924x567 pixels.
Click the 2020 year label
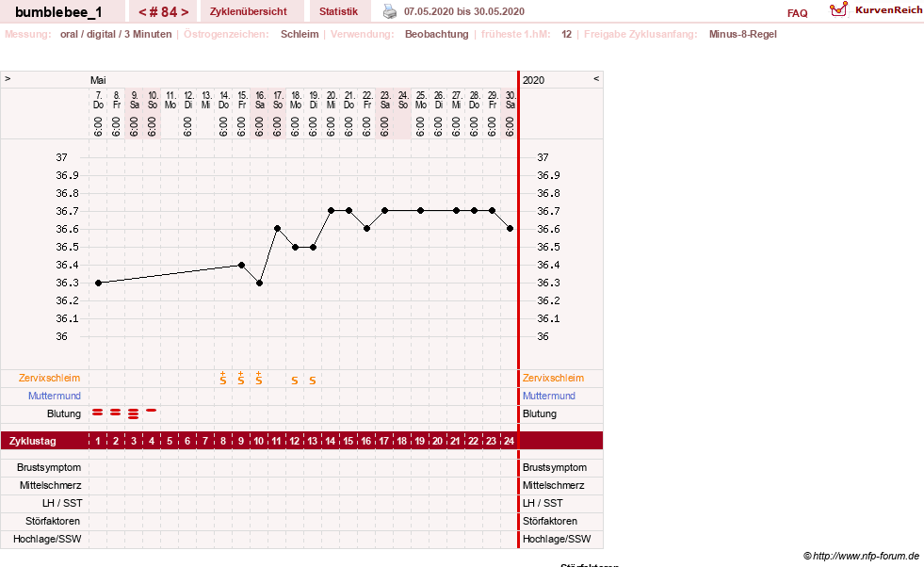533,80
